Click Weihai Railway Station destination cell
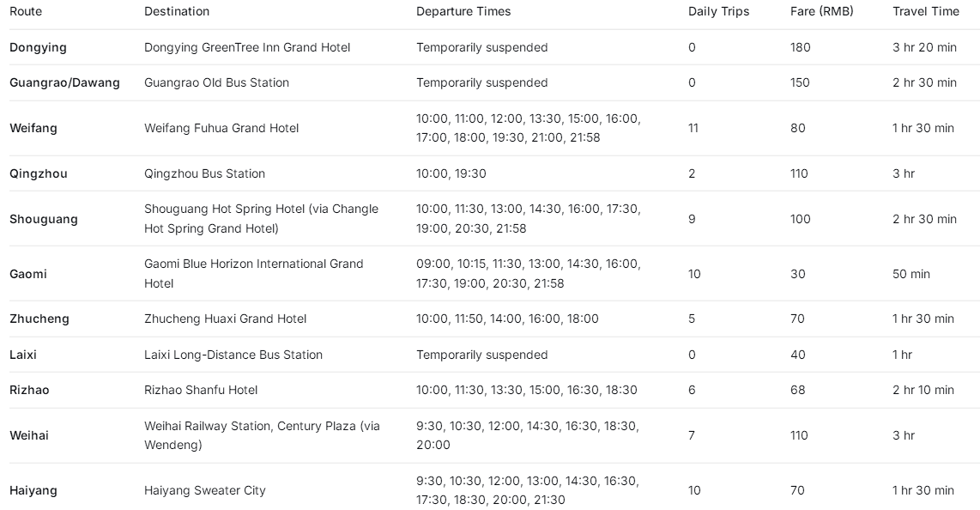Screen dimensions: 980x510 262,435
